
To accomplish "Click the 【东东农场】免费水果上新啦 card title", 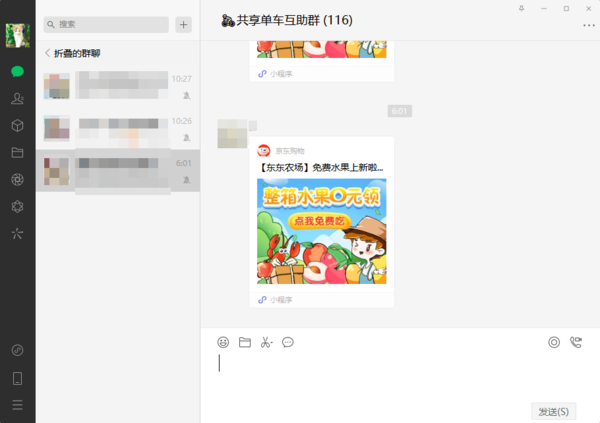I will point(321,167).
